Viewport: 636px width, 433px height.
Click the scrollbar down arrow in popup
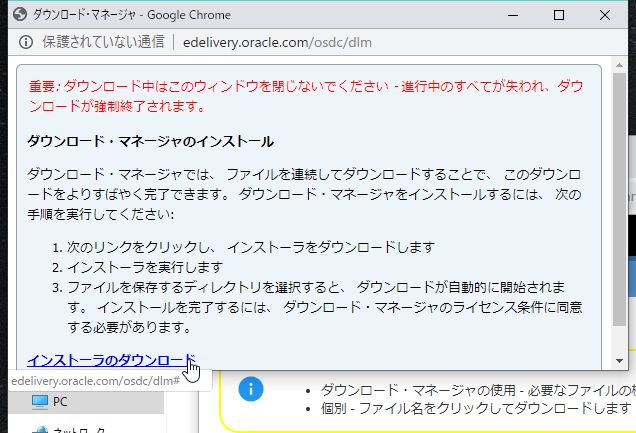coord(619,360)
